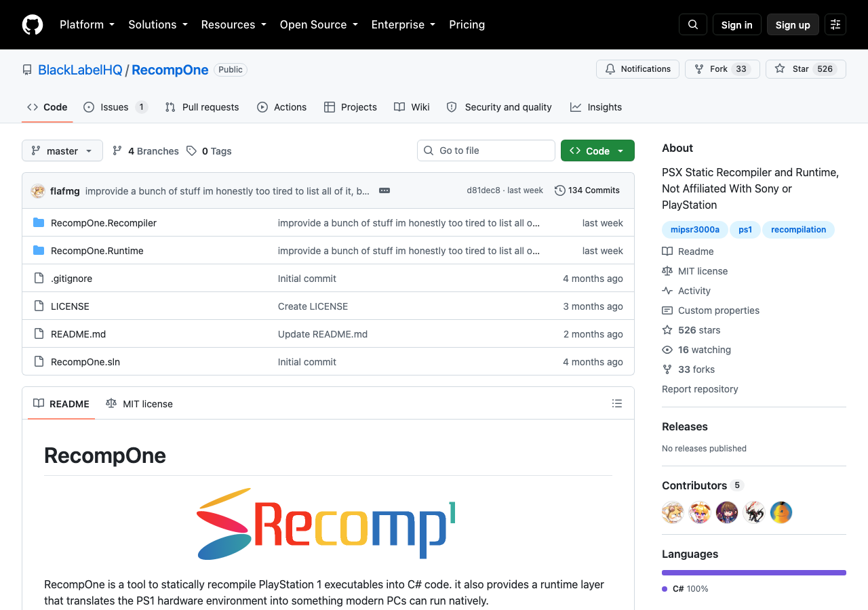View the second contributor avatar
The width and height of the screenshot is (868, 610).
pos(700,512)
